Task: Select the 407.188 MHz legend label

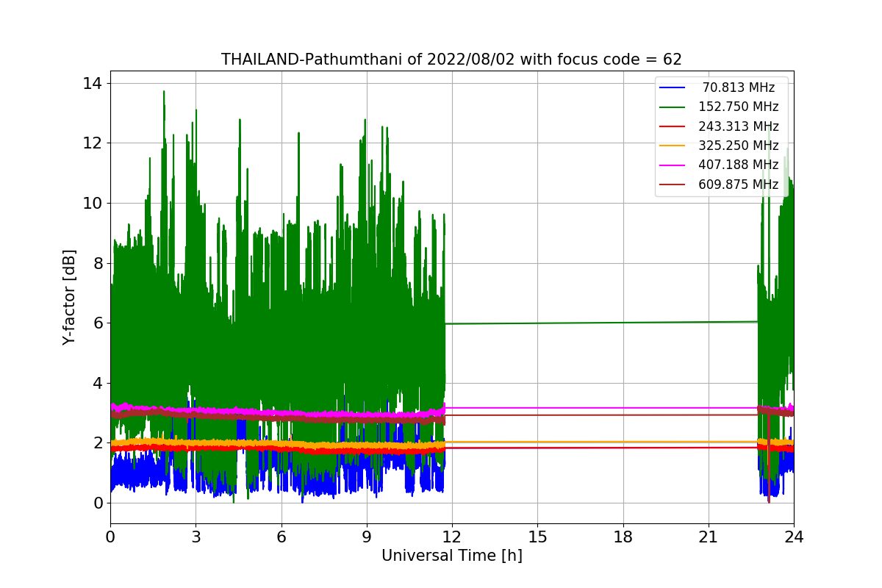Action: coord(739,165)
